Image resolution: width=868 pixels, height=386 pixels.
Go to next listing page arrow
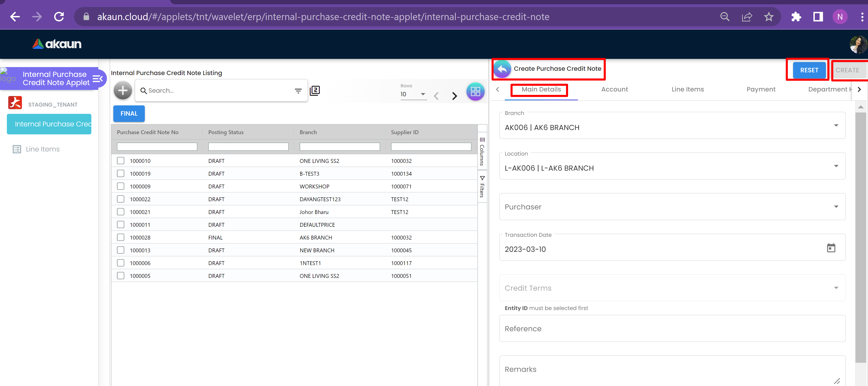pyautogui.click(x=454, y=96)
